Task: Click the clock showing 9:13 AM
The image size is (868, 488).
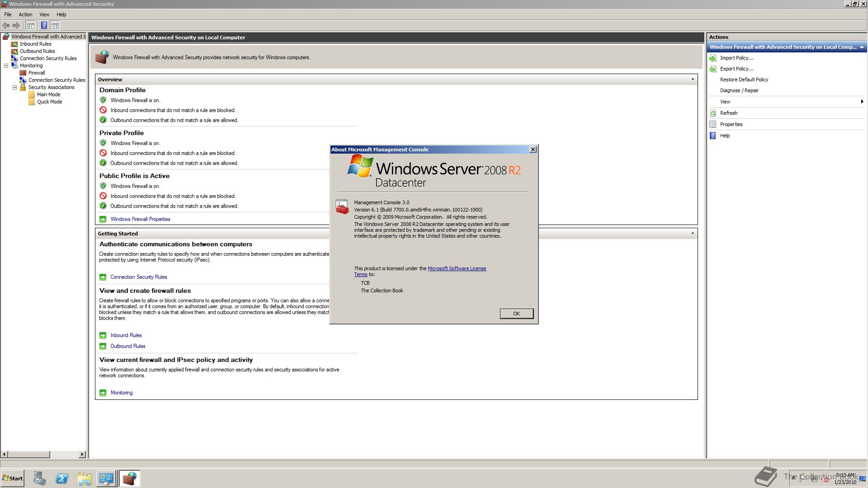Action: [845, 475]
